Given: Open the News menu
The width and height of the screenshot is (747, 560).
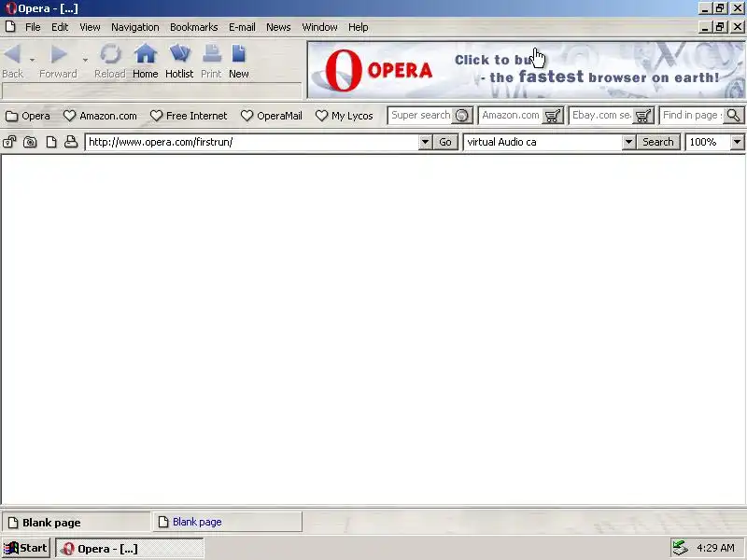Looking at the screenshot, I should coord(278,27).
